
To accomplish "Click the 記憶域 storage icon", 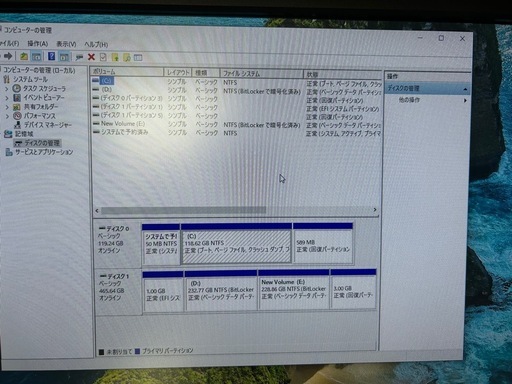I will pyautogui.click(x=8, y=134).
